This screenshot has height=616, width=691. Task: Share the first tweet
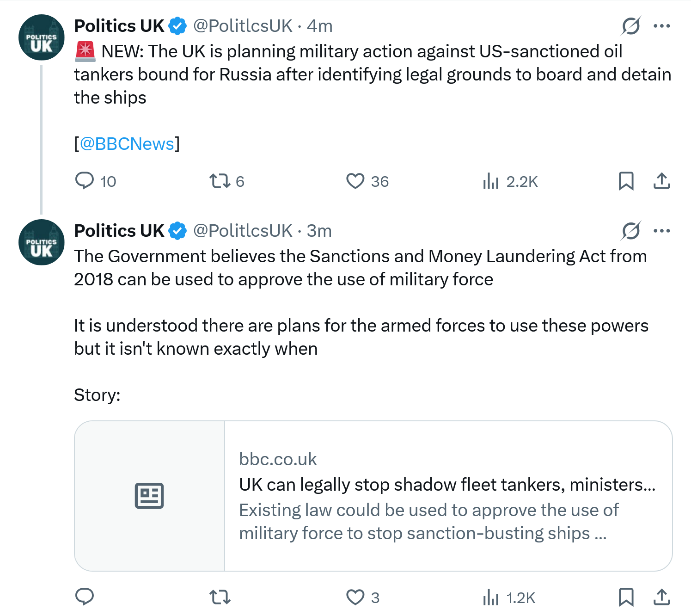[x=661, y=181]
